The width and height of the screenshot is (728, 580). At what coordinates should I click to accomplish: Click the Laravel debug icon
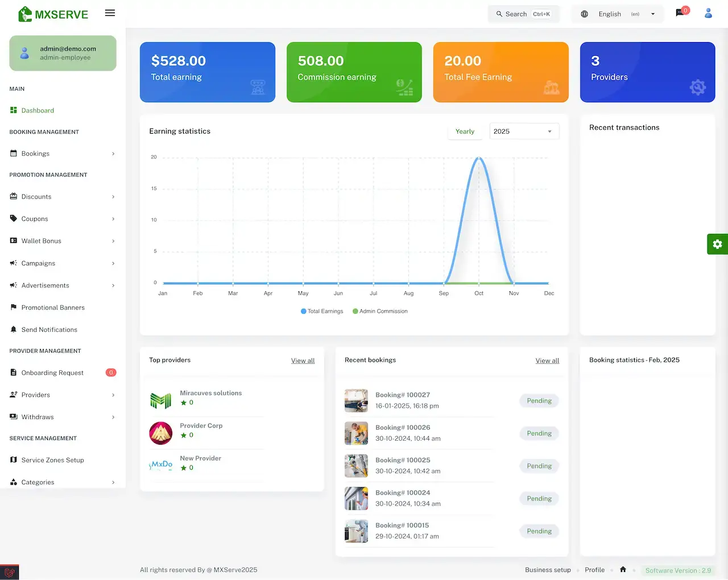(9, 572)
